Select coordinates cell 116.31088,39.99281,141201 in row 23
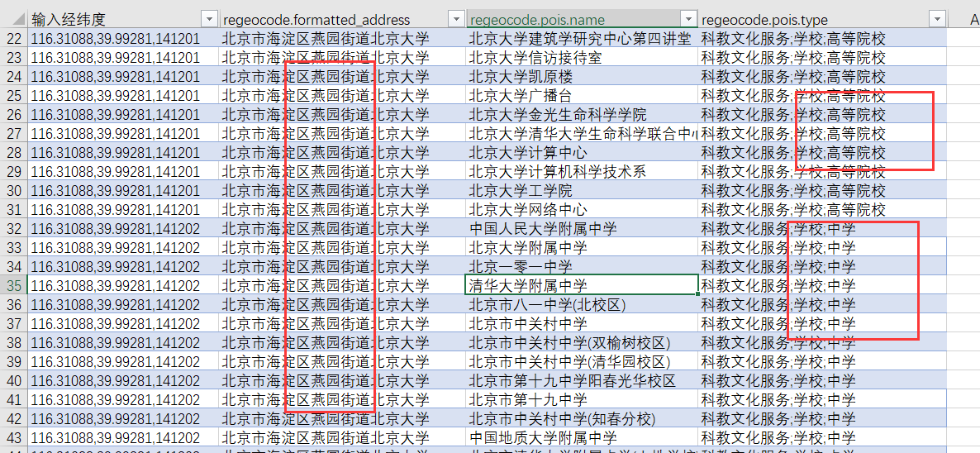The width and height of the screenshot is (980, 453). click(125, 58)
